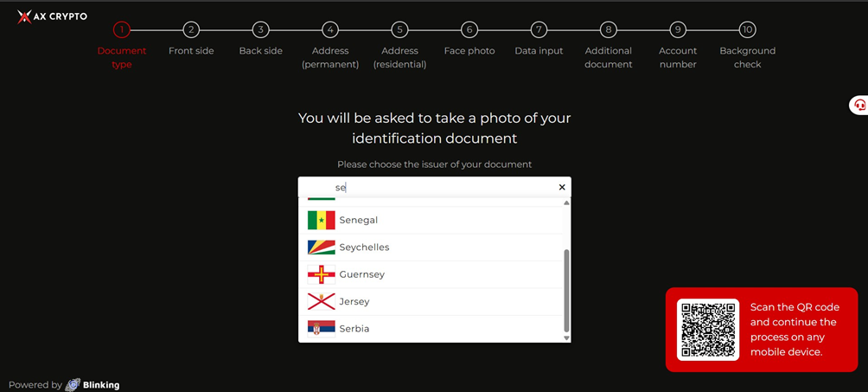The height and width of the screenshot is (392, 868).
Task: Click the scrollbar up arrow in list
Action: (566, 203)
